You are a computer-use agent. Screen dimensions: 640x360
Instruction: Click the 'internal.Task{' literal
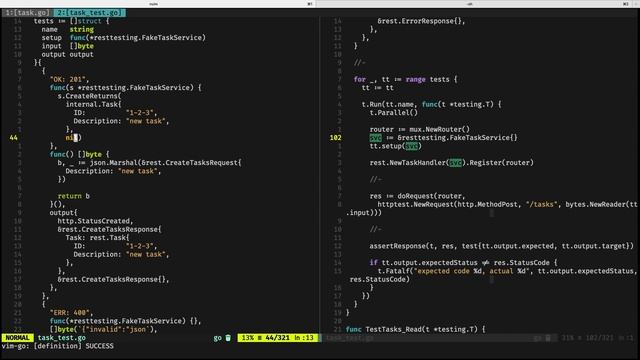pos(93,104)
